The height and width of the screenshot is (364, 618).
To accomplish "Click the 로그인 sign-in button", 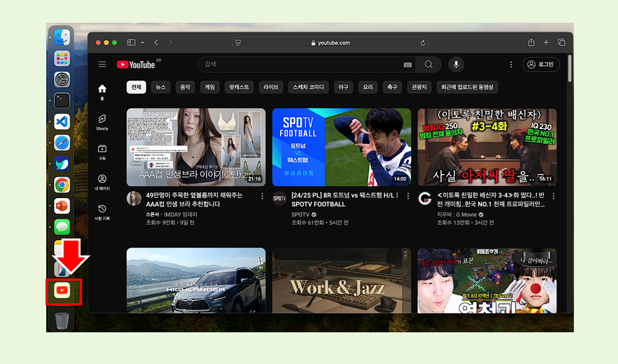I will 541,64.
